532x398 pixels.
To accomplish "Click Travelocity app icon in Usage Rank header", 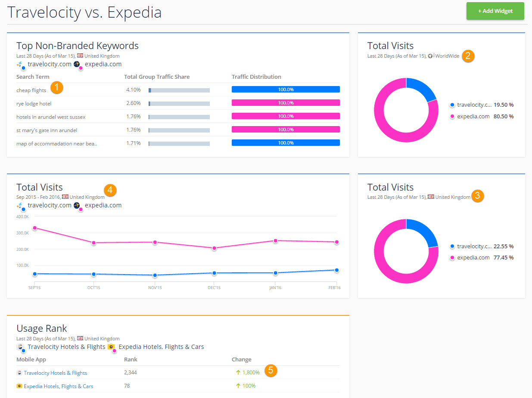I will (20, 347).
